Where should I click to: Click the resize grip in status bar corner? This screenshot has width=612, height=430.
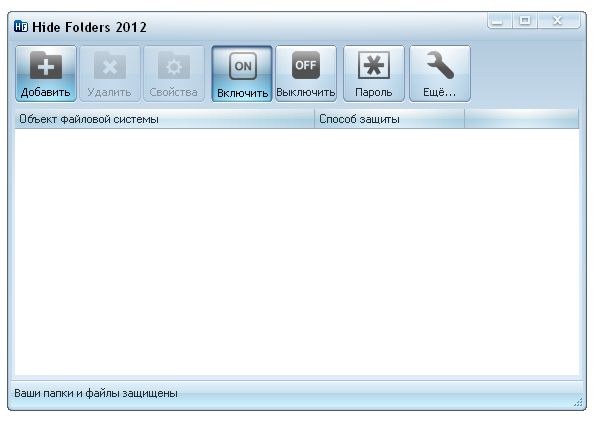pos(578,402)
